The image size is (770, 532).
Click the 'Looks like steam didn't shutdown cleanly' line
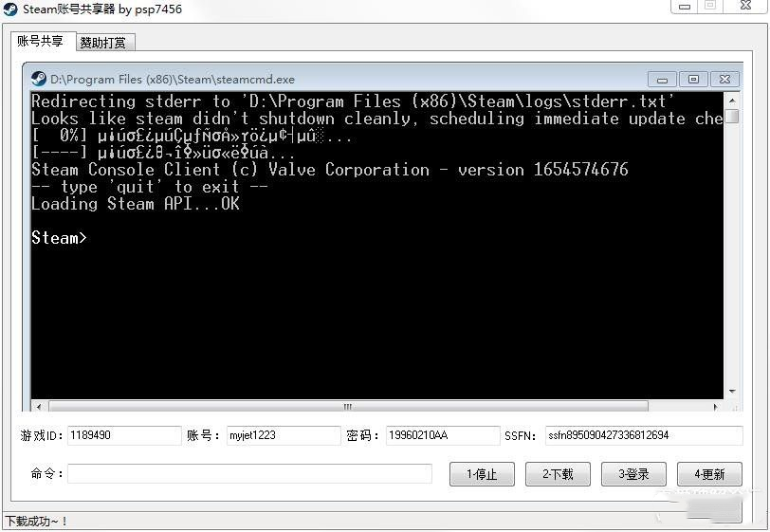pos(377,119)
